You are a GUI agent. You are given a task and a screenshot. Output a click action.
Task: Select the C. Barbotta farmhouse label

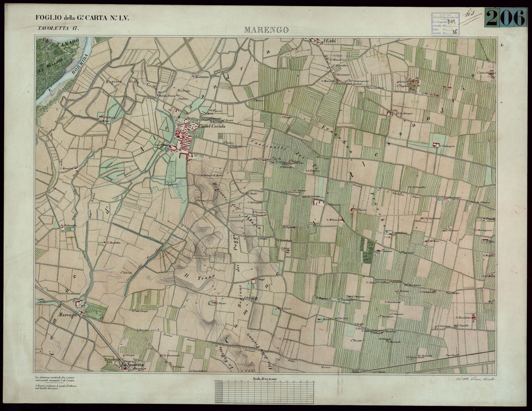tap(113, 242)
